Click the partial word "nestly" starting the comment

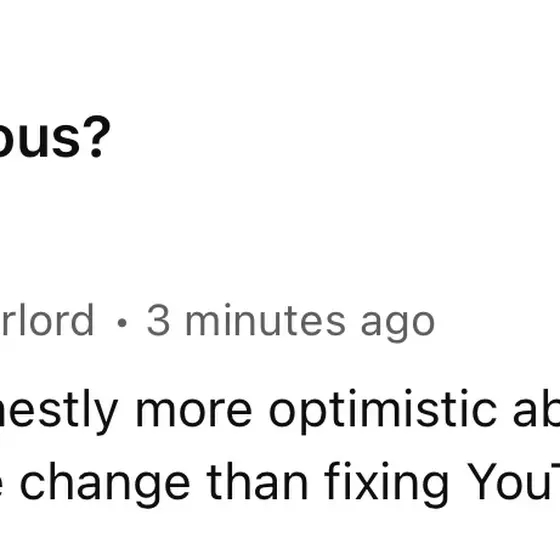pyautogui.click(x=59, y=411)
